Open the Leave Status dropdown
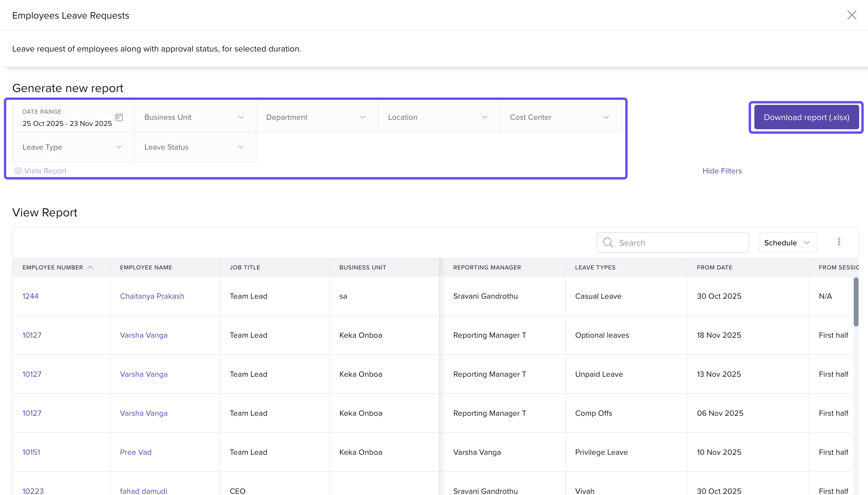 pos(195,147)
